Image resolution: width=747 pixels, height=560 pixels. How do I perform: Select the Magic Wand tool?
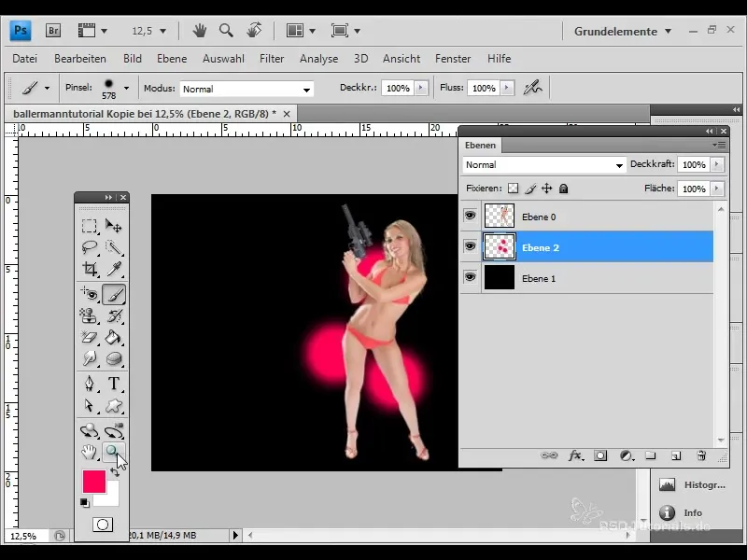pos(113,247)
